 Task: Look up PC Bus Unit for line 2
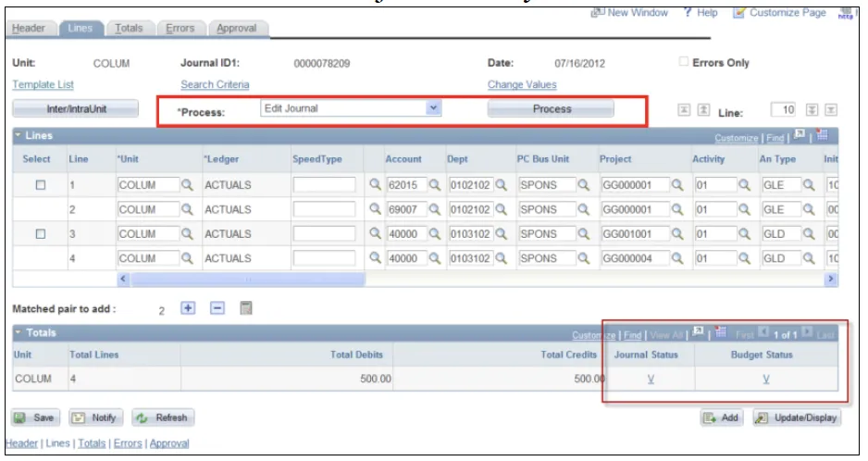coord(584,209)
